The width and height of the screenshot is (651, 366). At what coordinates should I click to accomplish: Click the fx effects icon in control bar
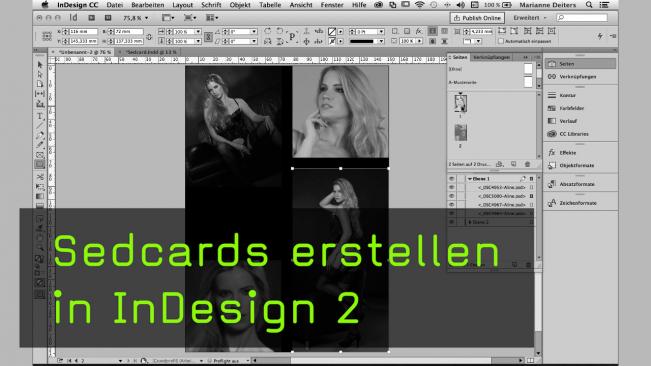[x=418, y=31]
